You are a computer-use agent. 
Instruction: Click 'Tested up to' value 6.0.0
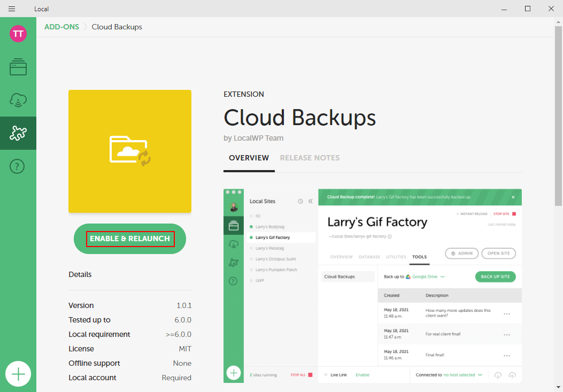[183, 320]
